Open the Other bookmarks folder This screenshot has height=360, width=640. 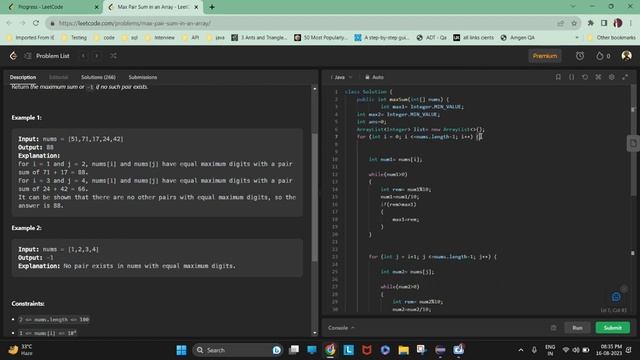tap(611, 38)
